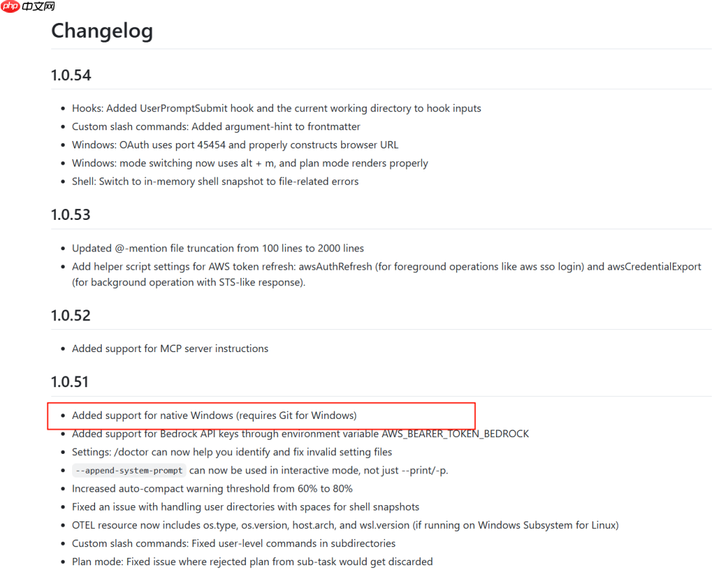Click the auto-compact warning threshold line
Viewport: 728px width, 572px height.
[212, 488]
